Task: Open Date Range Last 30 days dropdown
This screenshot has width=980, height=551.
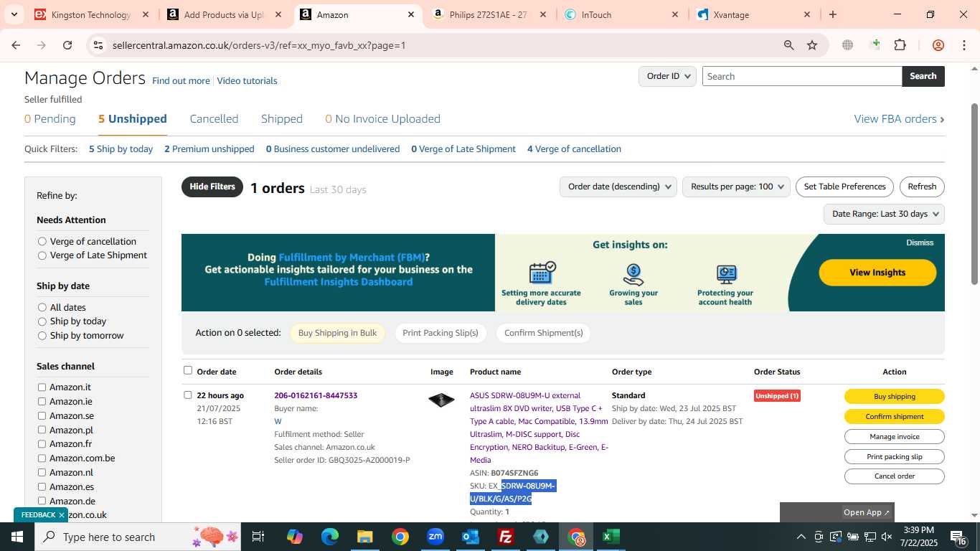Action: coord(884,214)
